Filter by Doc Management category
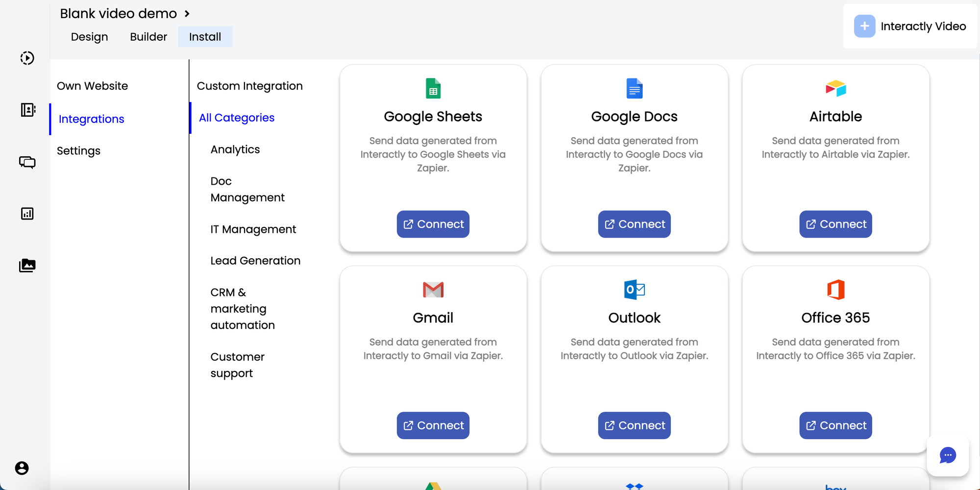Viewport: 980px width, 490px height. coord(247,189)
